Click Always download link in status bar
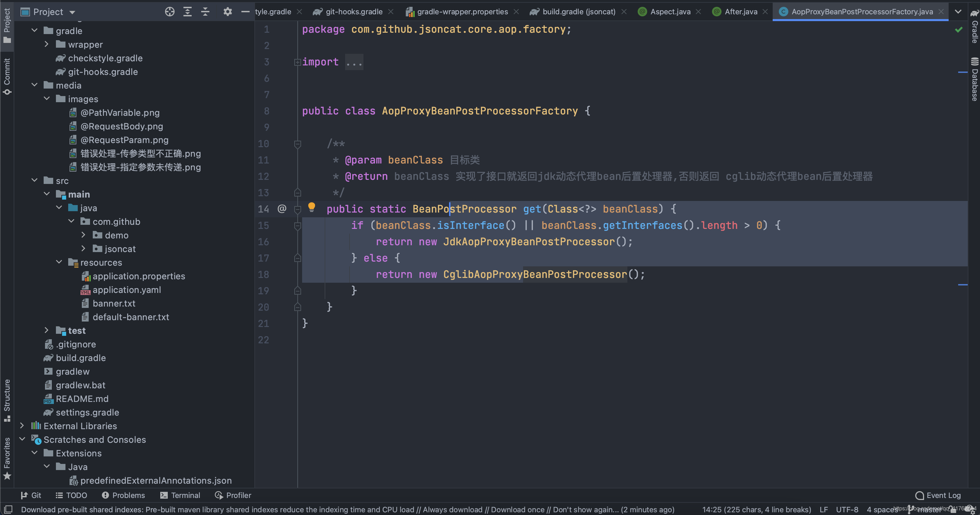This screenshot has width=980, height=515. coord(452,510)
